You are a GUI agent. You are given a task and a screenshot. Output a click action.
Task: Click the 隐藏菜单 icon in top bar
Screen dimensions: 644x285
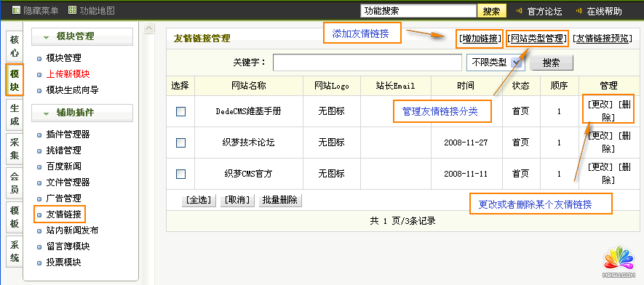tap(16, 10)
